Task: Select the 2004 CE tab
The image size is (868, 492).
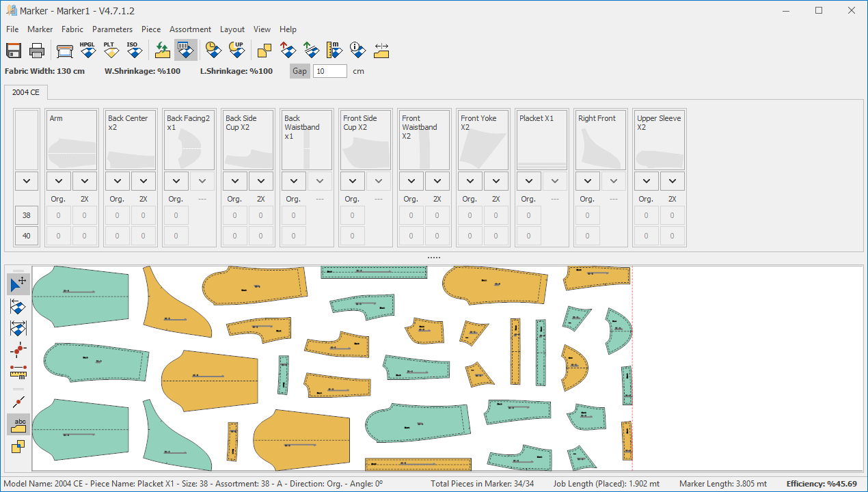Action: (26, 92)
